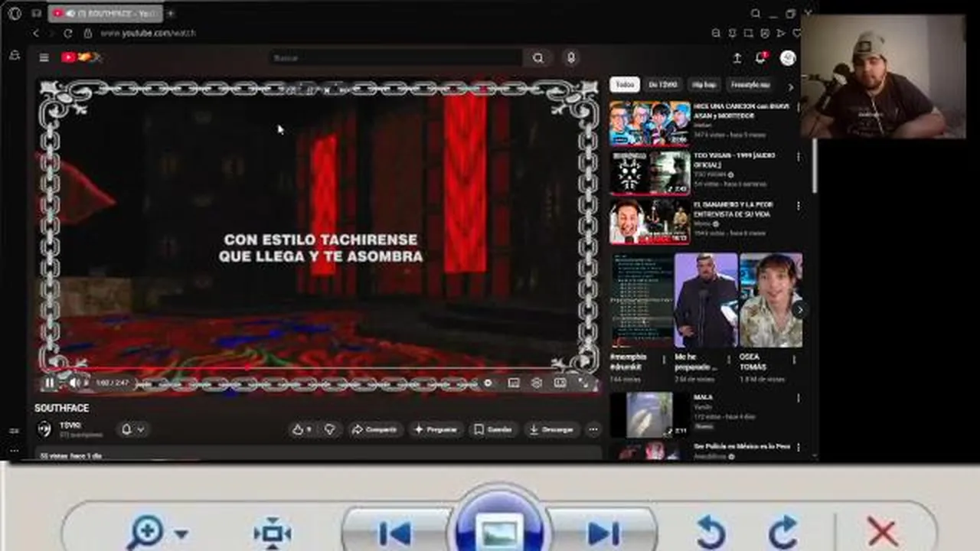The image size is (980, 551).
Task: Click the YouTube page scrollbar
Action: (x=815, y=165)
